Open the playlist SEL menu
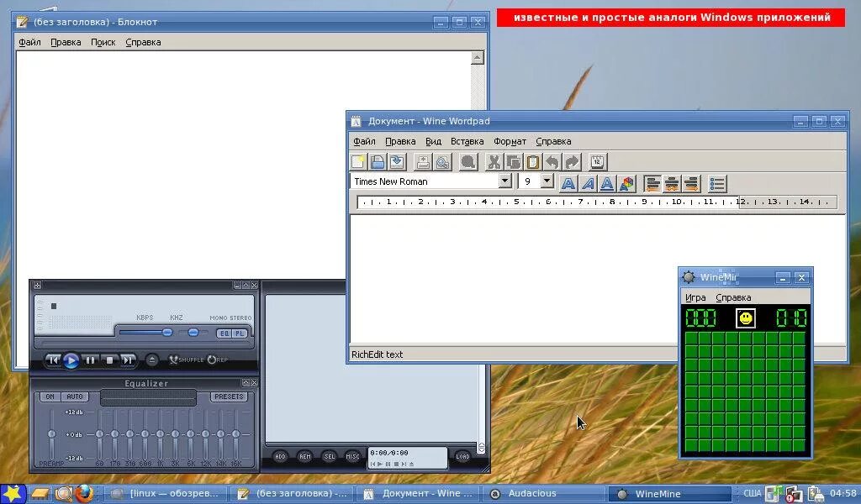 329,456
